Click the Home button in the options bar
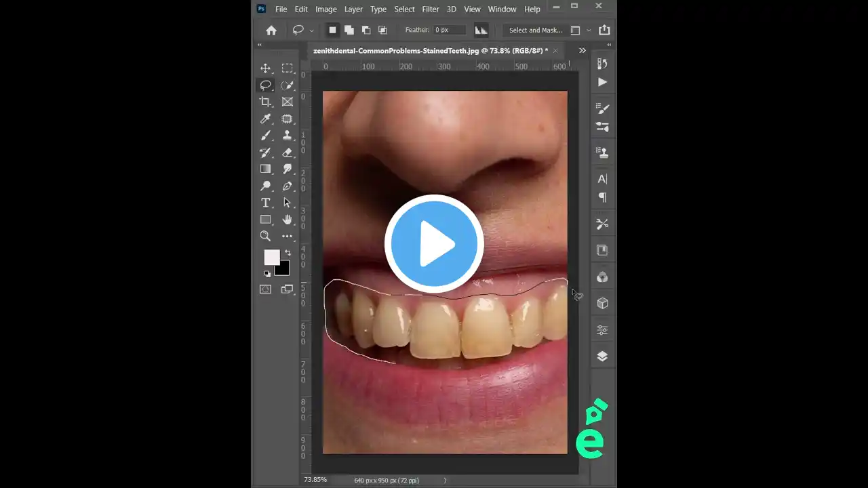868x488 pixels. pos(271,30)
